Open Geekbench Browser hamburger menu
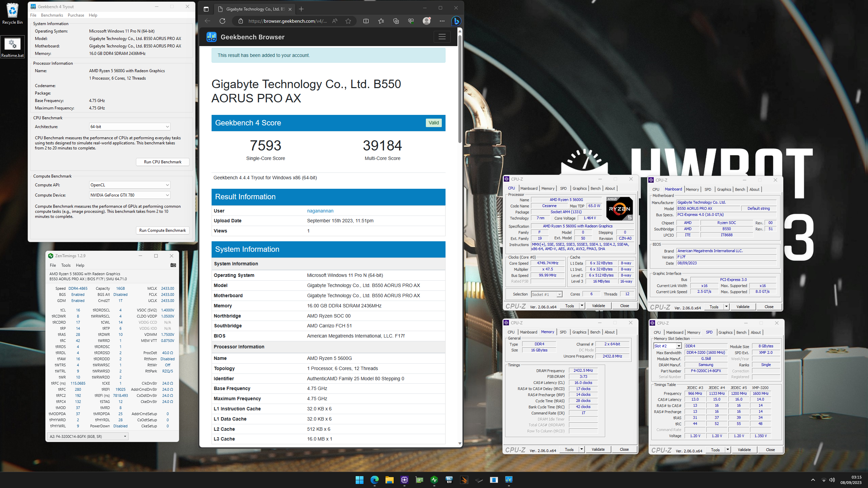This screenshot has height=488, width=868. [442, 37]
